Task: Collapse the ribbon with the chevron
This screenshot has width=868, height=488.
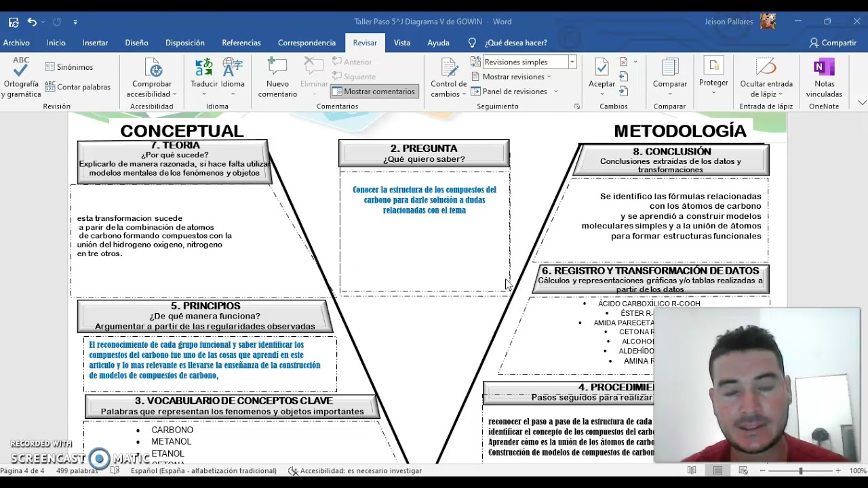Action: point(862,103)
